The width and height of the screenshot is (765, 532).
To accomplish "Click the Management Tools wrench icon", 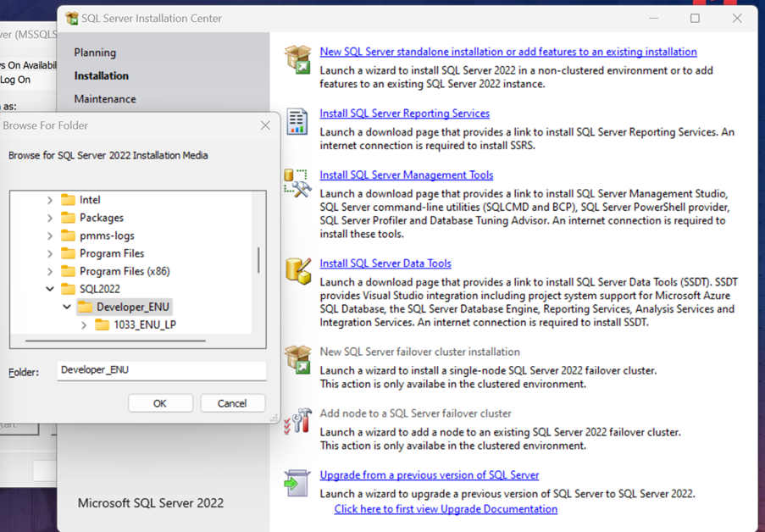I will pyautogui.click(x=297, y=182).
